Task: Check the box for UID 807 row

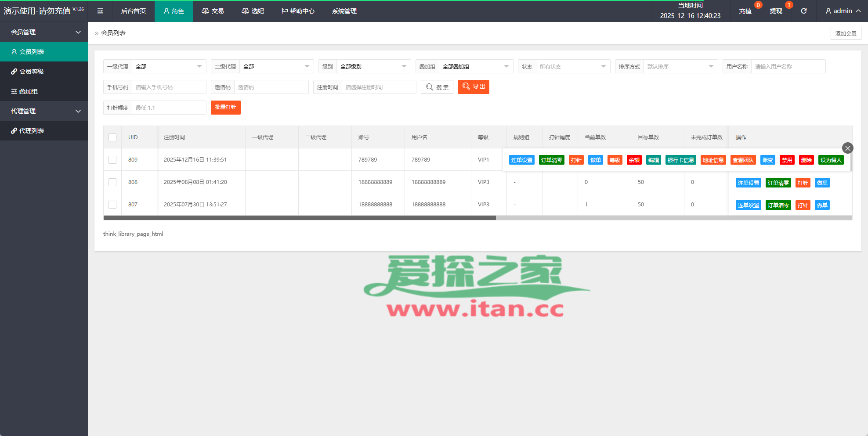Action: (x=112, y=205)
